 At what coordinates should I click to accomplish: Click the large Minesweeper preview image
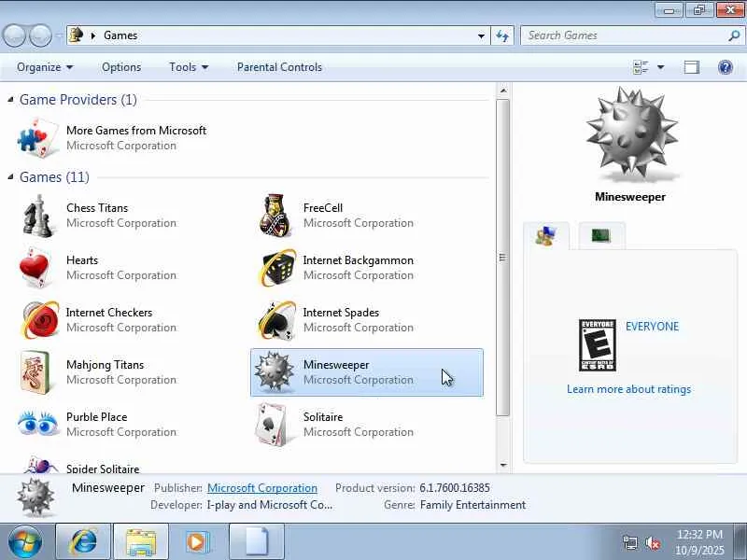632,133
